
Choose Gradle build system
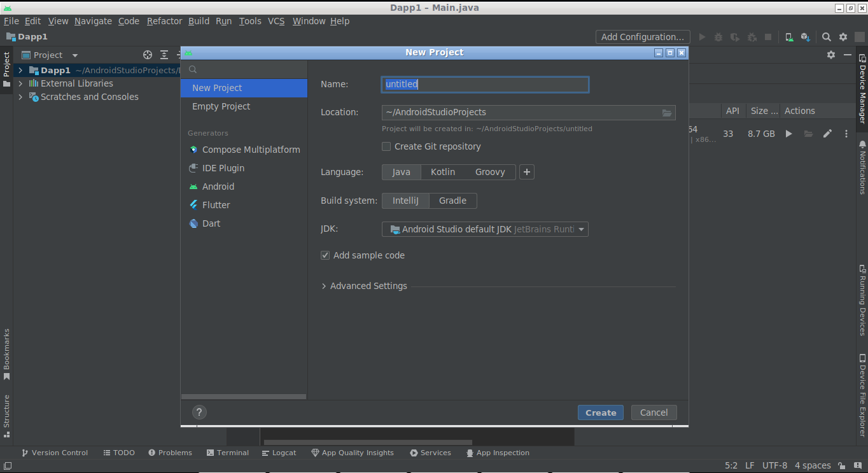point(453,201)
